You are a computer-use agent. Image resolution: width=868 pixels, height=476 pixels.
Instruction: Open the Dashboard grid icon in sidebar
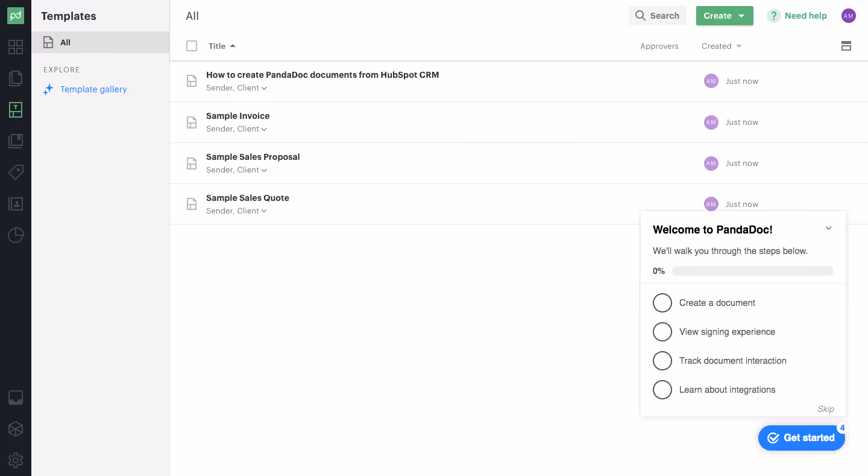(16, 47)
